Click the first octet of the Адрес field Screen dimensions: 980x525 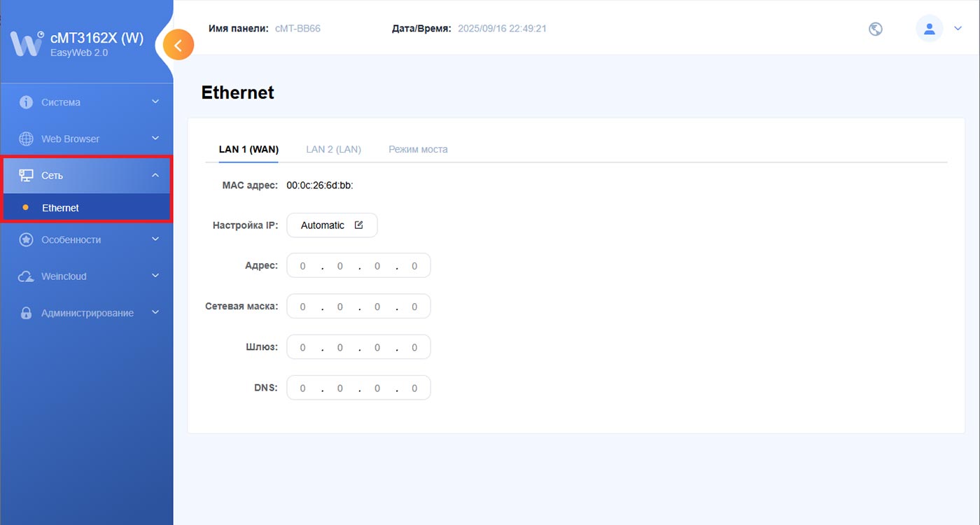(x=303, y=266)
